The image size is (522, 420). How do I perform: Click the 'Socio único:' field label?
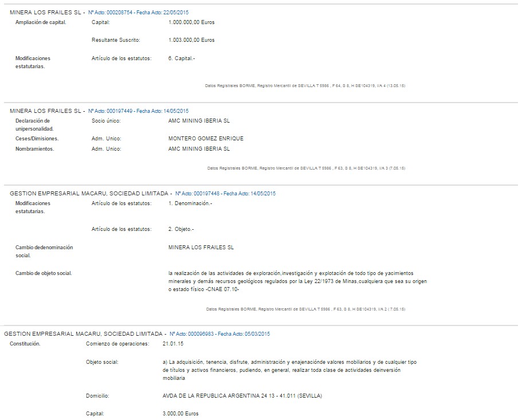click(x=107, y=121)
